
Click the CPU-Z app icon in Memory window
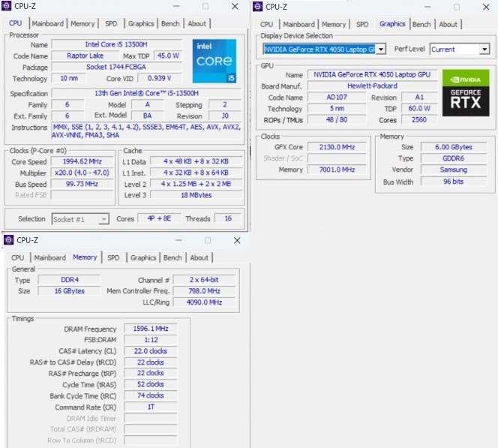pos(8,240)
